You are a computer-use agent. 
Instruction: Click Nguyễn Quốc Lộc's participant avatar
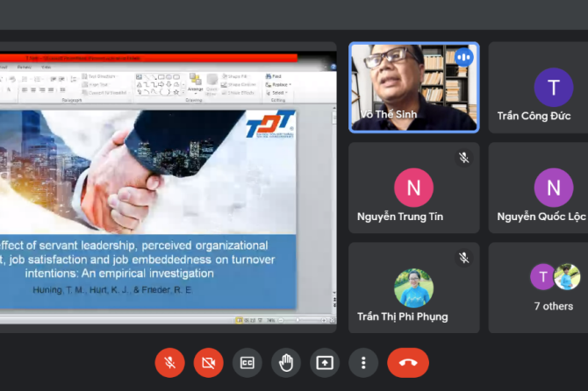pos(553,187)
